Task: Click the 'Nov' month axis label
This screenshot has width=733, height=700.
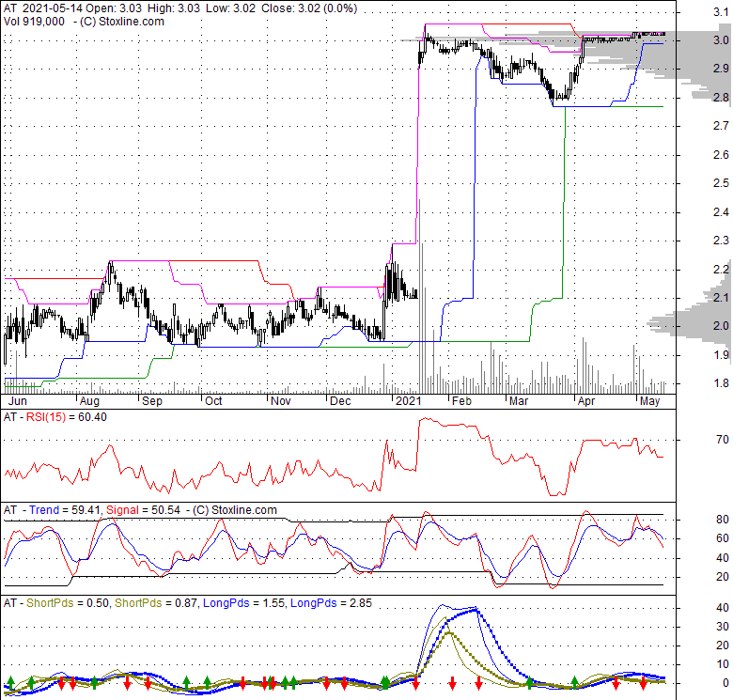Action: (281, 401)
